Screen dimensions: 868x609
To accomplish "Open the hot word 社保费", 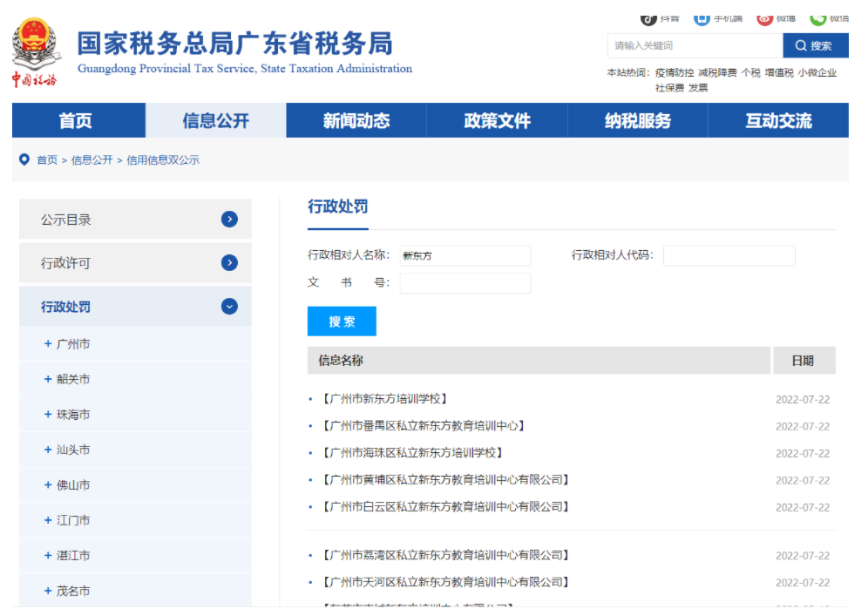I will [669, 88].
